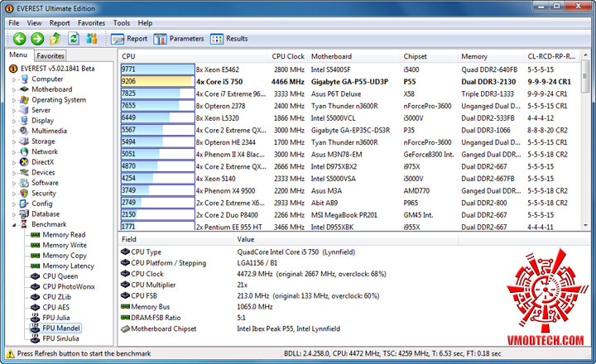Sort by Memory column header
596x364 pixels.
tap(491, 56)
